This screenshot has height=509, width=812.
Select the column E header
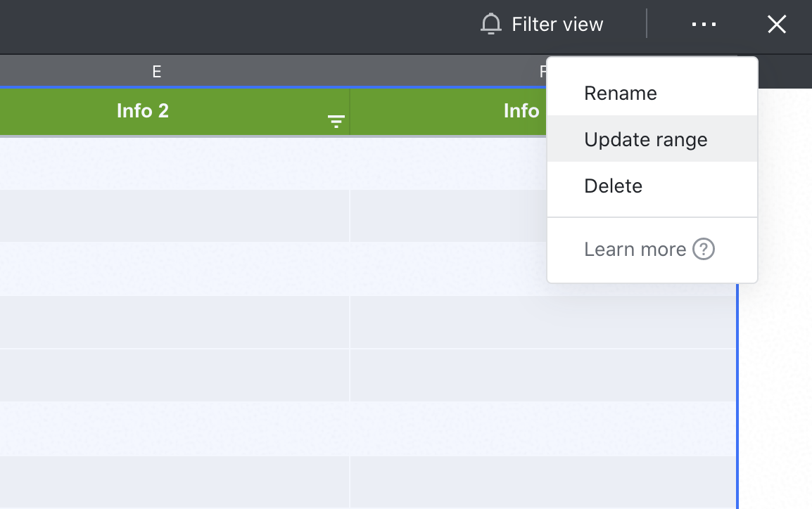157,71
